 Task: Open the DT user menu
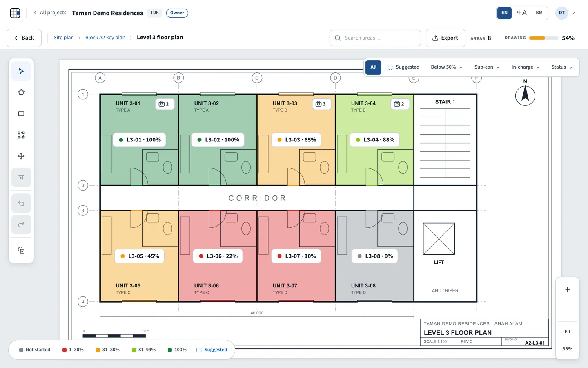point(566,13)
